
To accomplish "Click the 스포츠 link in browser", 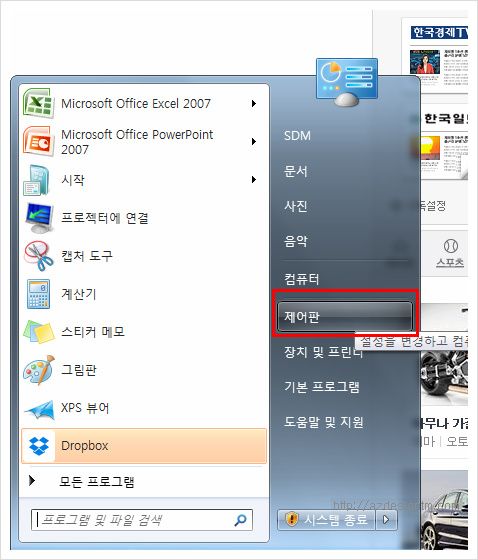I will [450, 262].
